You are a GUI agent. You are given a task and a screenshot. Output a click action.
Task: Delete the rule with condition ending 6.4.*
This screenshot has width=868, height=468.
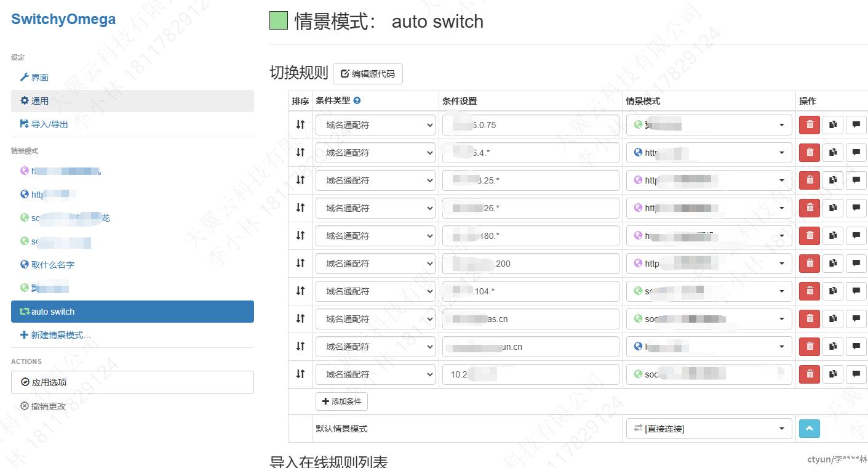coord(809,153)
